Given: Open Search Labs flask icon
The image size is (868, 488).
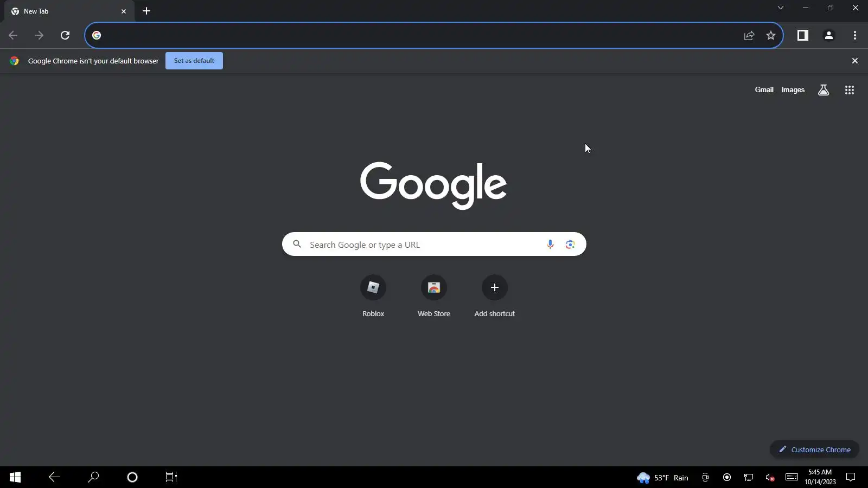Looking at the screenshot, I should [824, 90].
